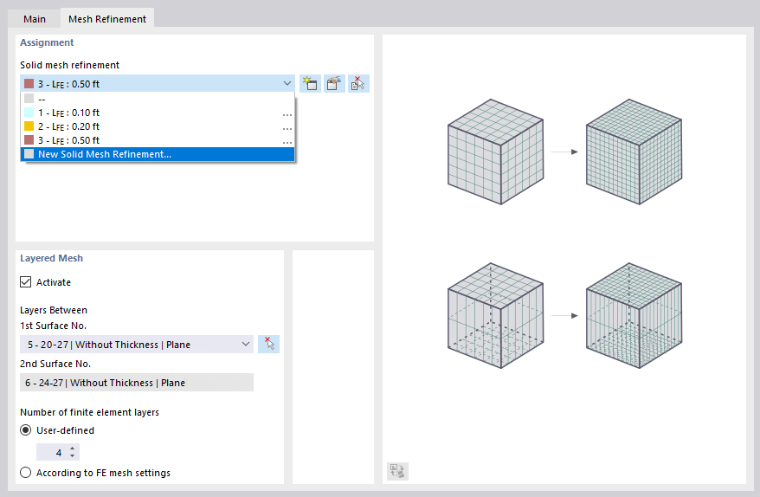Pick the 1st surface graphically with the cursor icon
The height and width of the screenshot is (497, 760).
[269, 344]
